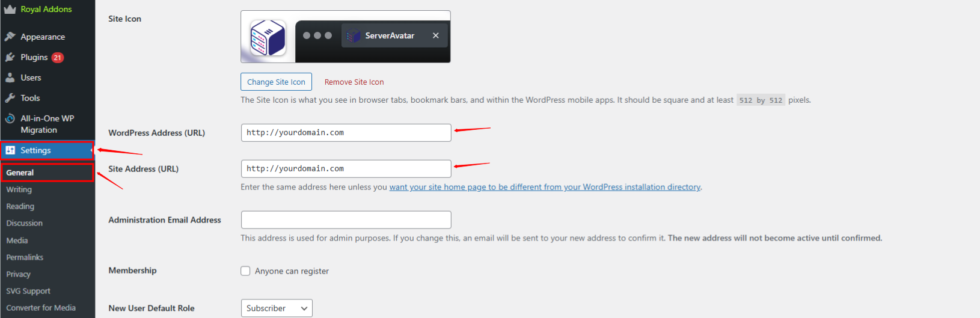
Task: Go to Permalinks settings
Action: tap(25, 257)
